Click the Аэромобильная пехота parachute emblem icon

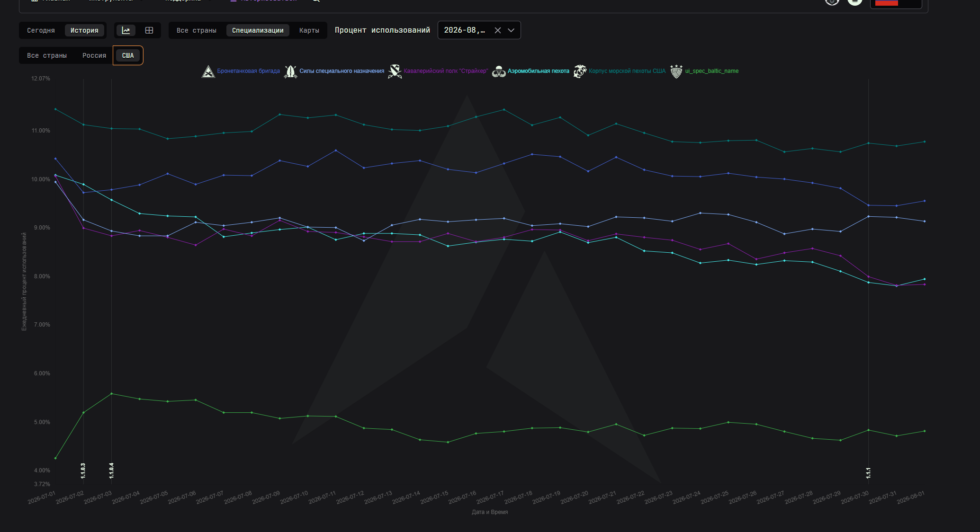[x=499, y=71]
